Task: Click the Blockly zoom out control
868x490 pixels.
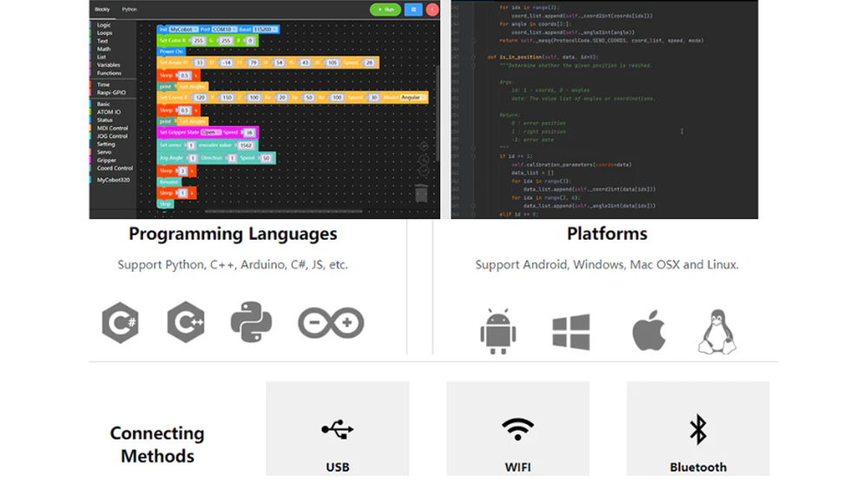Action: [x=424, y=171]
